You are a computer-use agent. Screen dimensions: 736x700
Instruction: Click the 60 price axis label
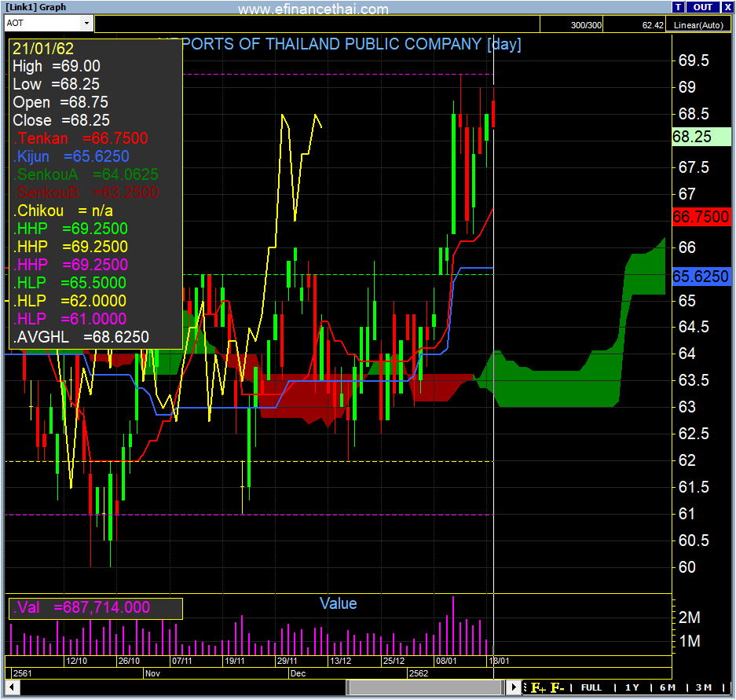tap(687, 567)
